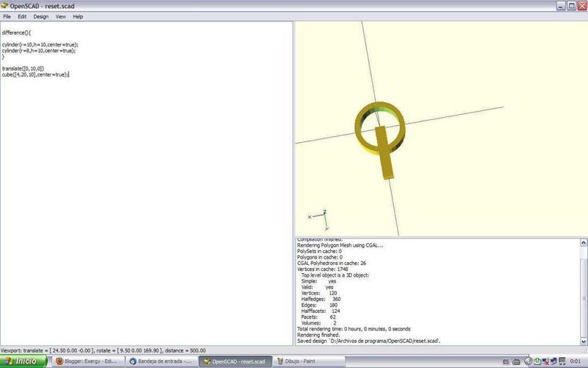Click 'CGAL Polyhedrons in cache: 26' console line

coord(331,263)
